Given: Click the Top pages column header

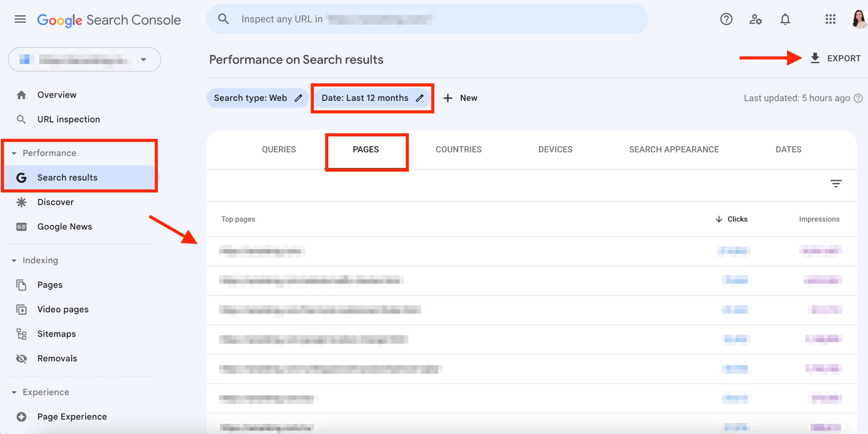Looking at the screenshot, I should pos(238,219).
